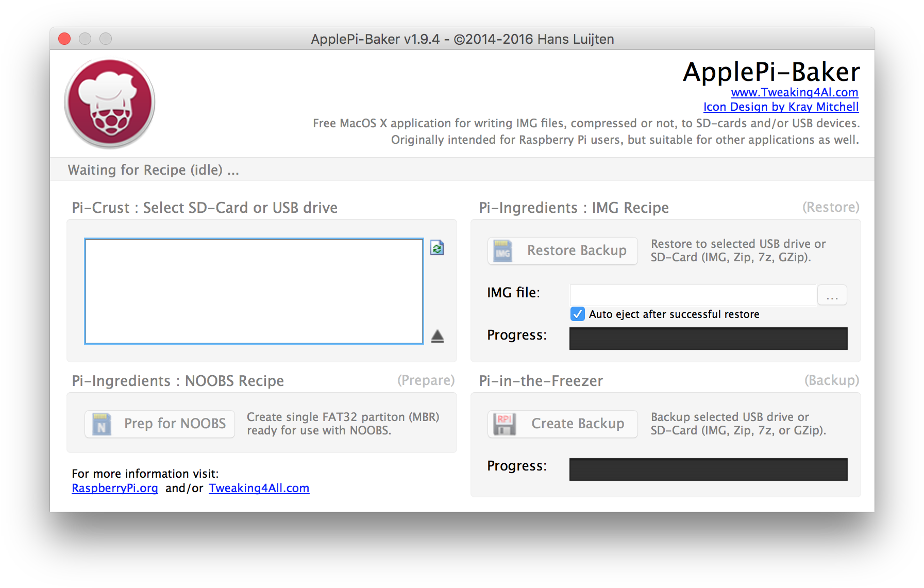This screenshot has height=588, width=924.
Task: Click the 'Waiting for Recipe (idle) ...' status
Action: (x=154, y=170)
